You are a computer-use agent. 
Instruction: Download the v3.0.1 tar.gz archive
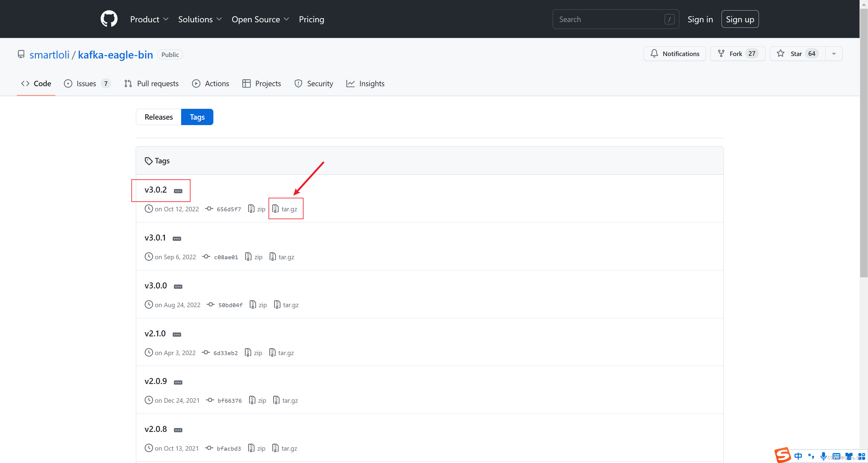pyautogui.click(x=282, y=257)
